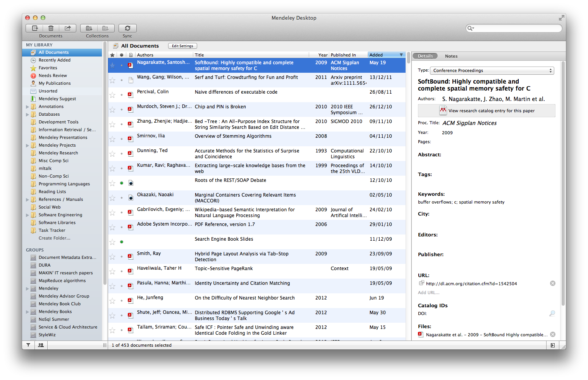Toggle read status dot for Search Engine Book Slides
The height and width of the screenshot is (380, 588).
122,242
